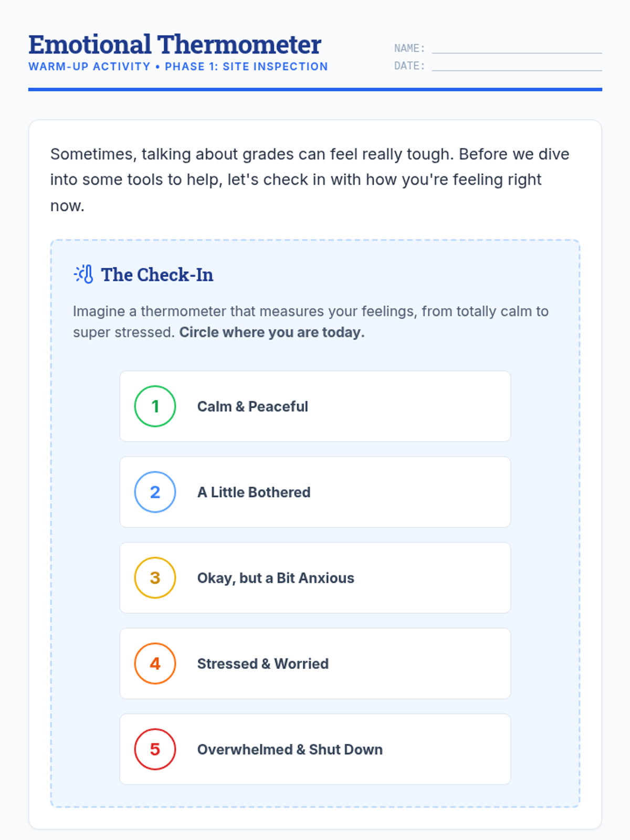This screenshot has height=840, width=630.
Task: Click the bold Circle where you are today text
Action: 272,332
